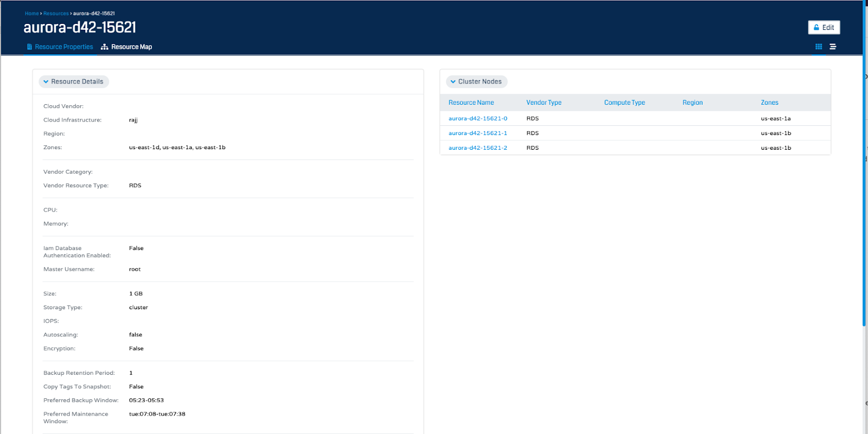Switch to grid view layout icon
This screenshot has width=868, height=434.
(x=819, y=47)
